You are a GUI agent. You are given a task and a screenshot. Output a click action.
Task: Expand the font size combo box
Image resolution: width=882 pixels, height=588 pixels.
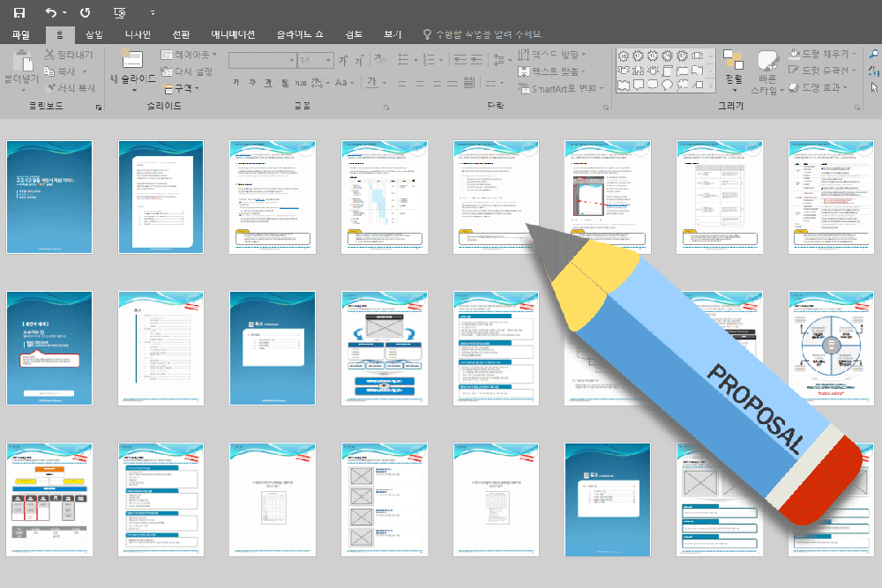328,60
